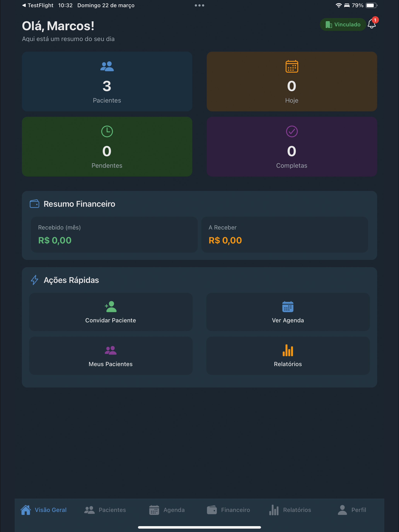Click the building icon in Vinculado badge
The width and height of the screenshot is (399, 532).
pyautogui.click(x=328, y=25)
